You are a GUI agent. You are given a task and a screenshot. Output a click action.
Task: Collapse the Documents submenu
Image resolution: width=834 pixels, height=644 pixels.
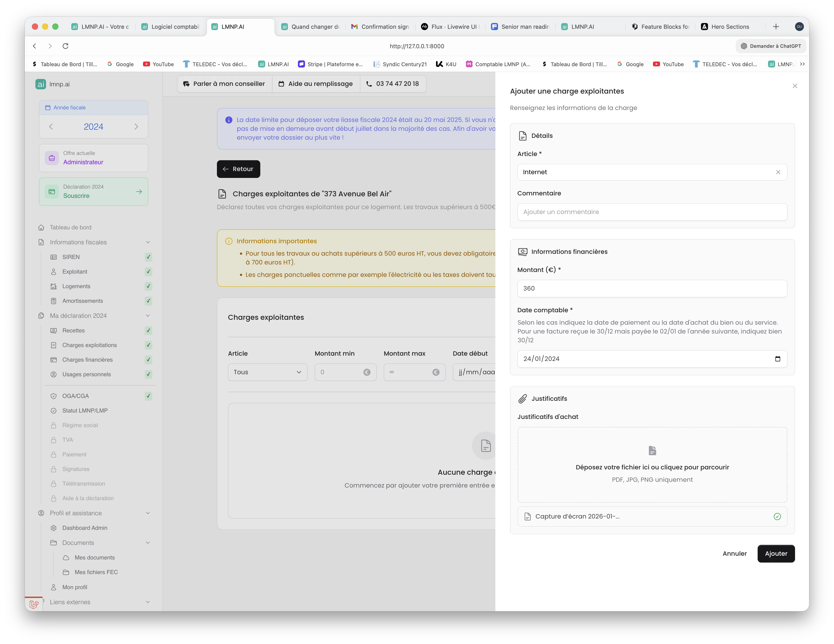coord(148,543)
